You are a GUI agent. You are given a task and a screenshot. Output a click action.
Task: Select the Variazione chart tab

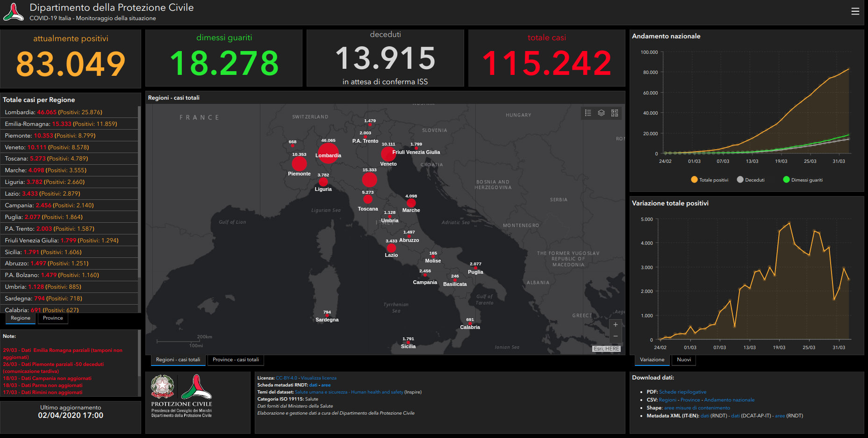coord(652,360)
